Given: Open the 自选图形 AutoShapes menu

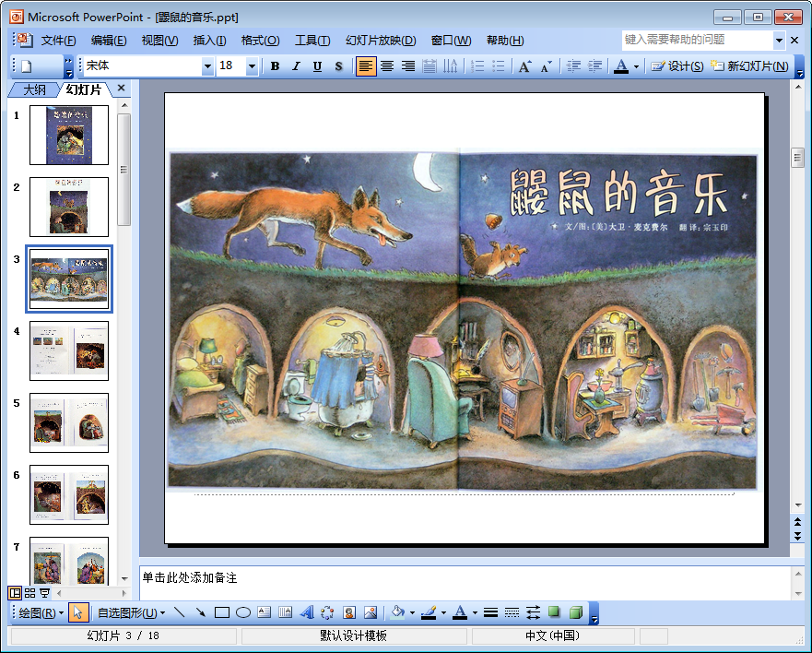Looking at the screenshot, I should click(131, 613).
